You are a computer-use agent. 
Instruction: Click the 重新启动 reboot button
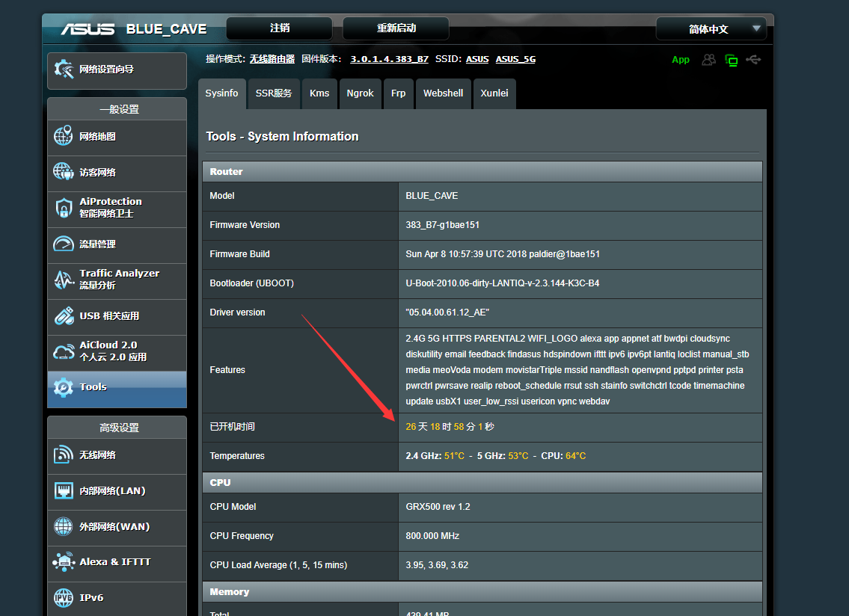(396, 28)
